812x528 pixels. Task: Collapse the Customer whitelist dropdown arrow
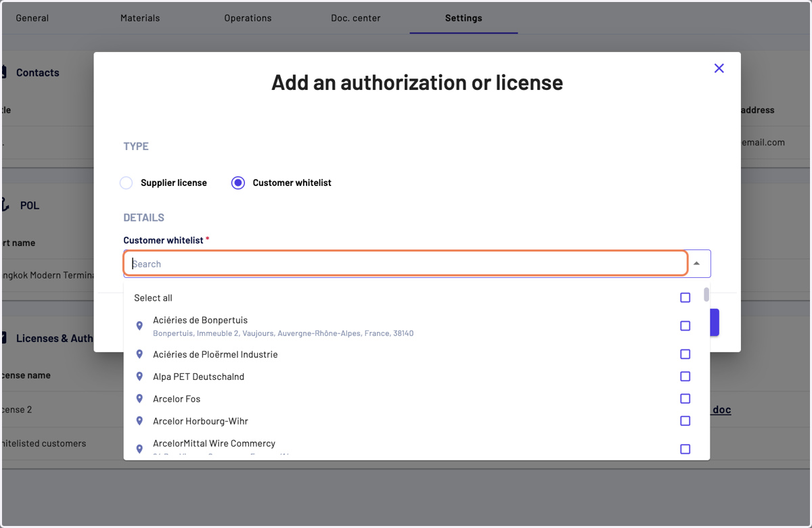pos(696,264)
